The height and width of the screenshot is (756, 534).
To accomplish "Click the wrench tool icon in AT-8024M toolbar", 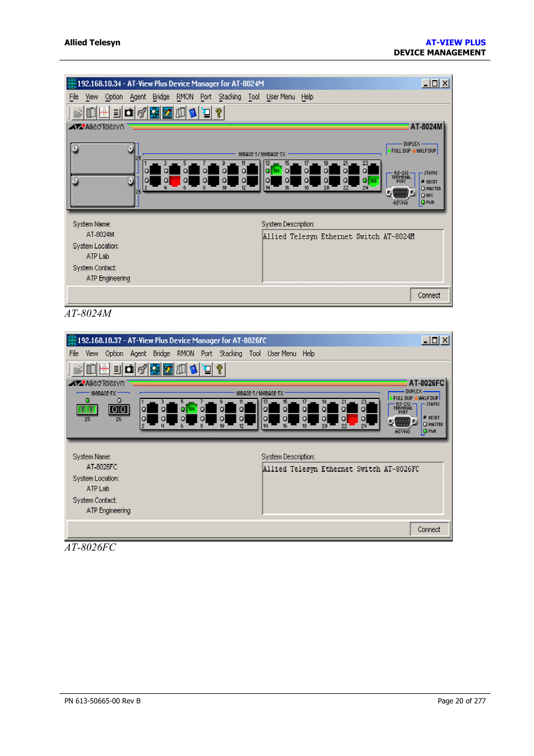I will [x=142, y=113].
